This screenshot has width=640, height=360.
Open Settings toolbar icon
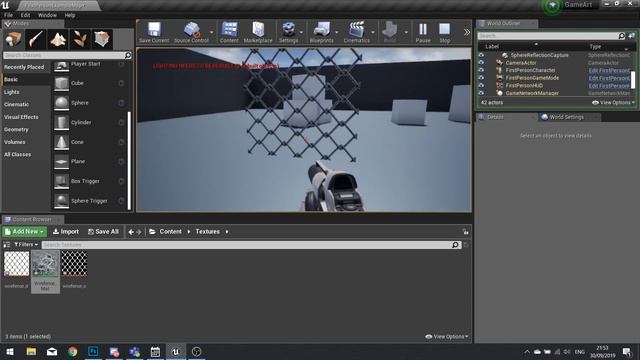click(x=289, y=29)
